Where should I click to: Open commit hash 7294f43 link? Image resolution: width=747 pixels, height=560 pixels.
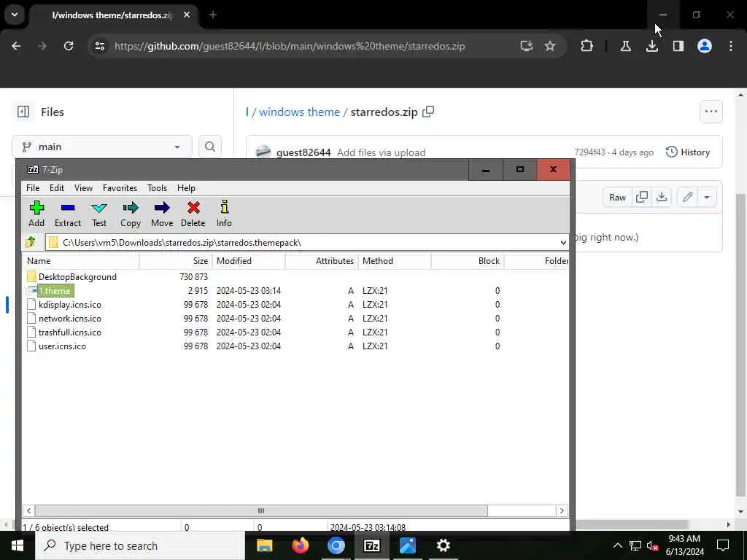[x=589, y=152]
